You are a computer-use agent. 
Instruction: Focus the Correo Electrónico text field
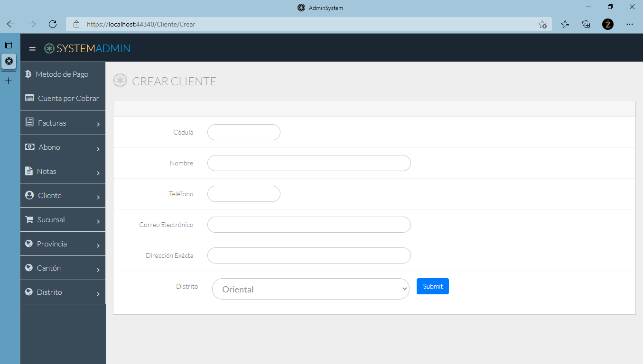[x=309, y=225]
